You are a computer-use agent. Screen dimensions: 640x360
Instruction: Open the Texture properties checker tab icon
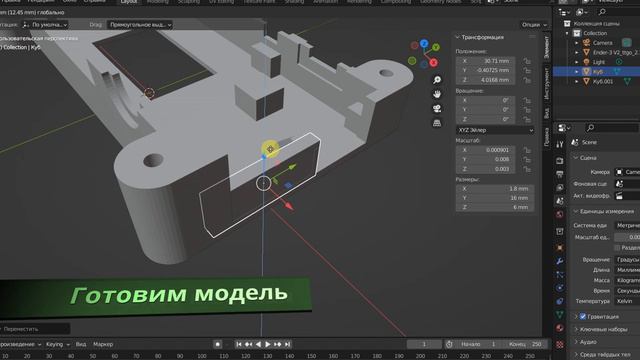[560, 344]
